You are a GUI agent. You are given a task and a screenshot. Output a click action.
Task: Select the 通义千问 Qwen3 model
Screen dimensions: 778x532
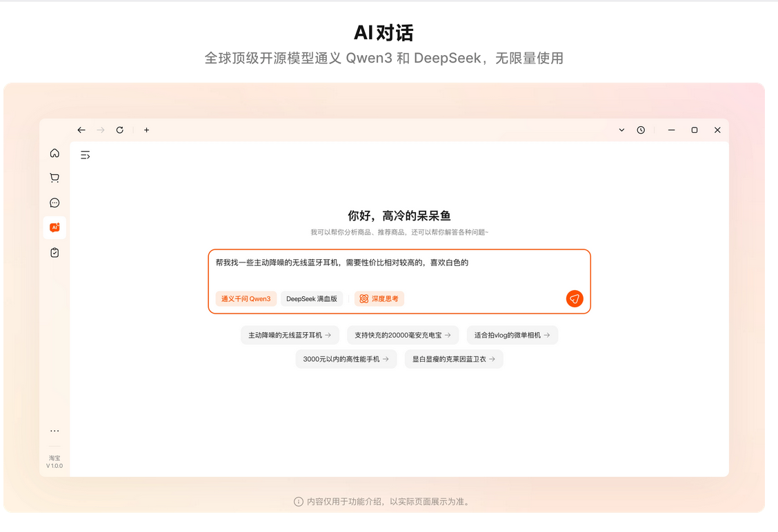(246, 299)
